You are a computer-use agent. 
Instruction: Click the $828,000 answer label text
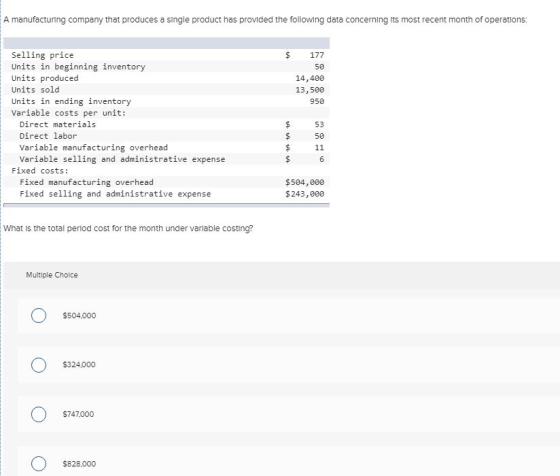(79, 464)
